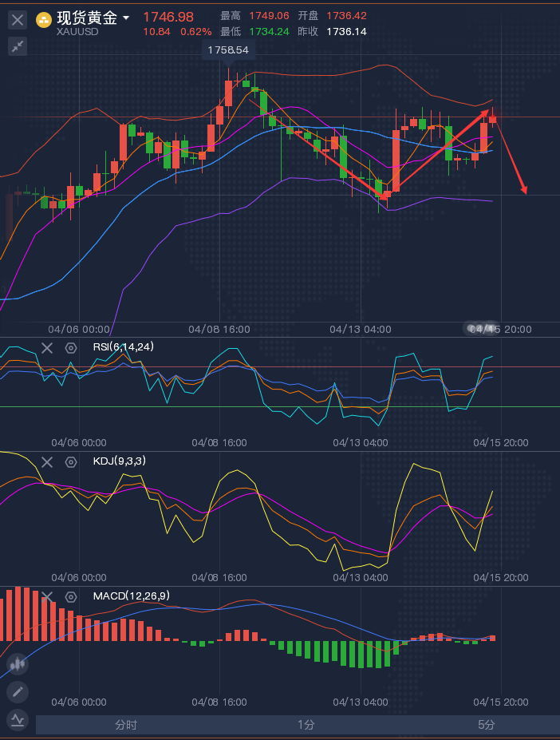Screen dimensions: 560x740
Task: Switch to the 1分 timeframe tab
Action: (306, 725)
